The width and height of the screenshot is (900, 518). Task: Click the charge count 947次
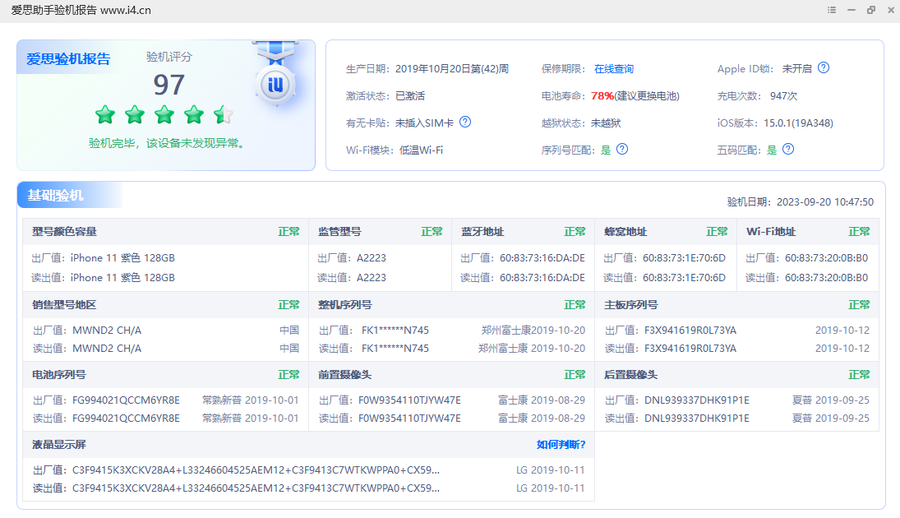coord(783,96)
